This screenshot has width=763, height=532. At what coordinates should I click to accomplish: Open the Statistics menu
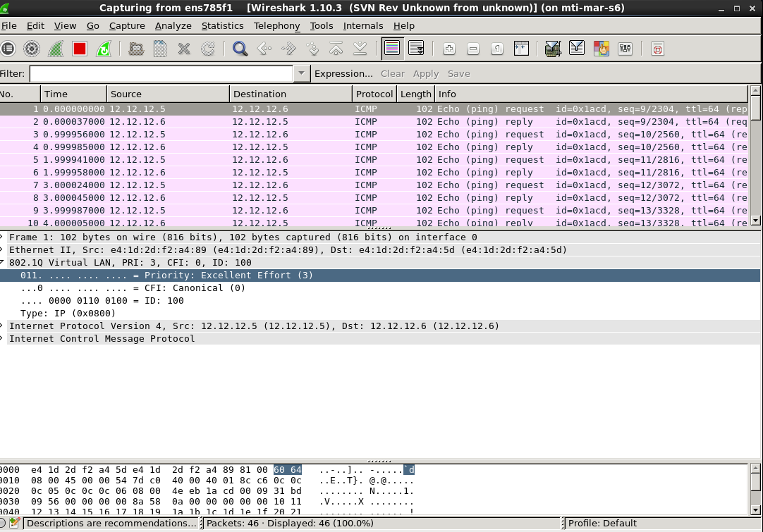tap(222, 26)
